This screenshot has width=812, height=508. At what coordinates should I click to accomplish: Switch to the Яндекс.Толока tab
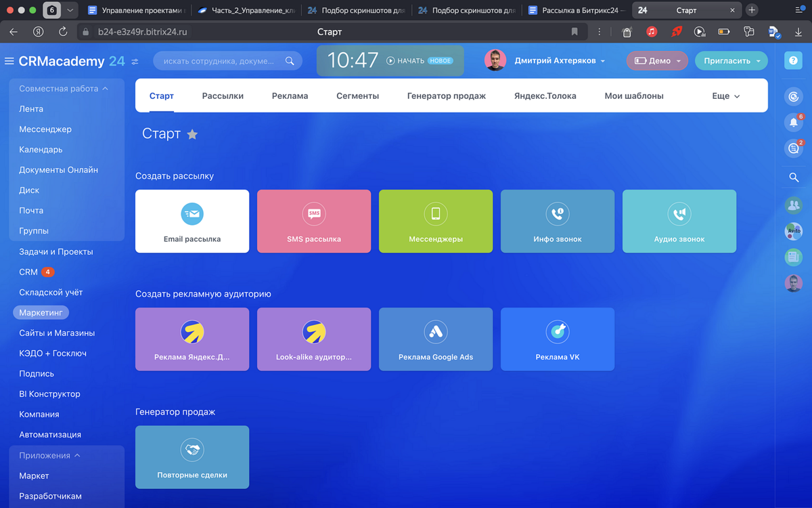pos(545,96)
